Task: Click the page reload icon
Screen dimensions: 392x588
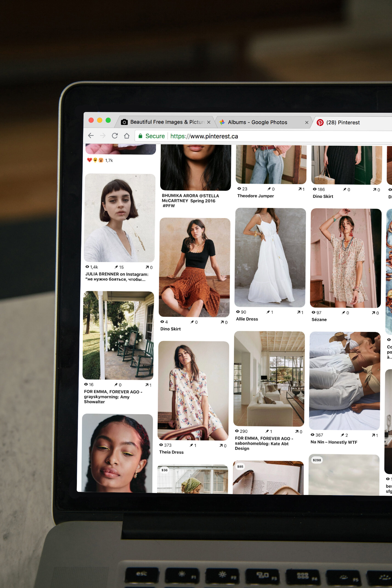Action: click(x=115, y=136)
